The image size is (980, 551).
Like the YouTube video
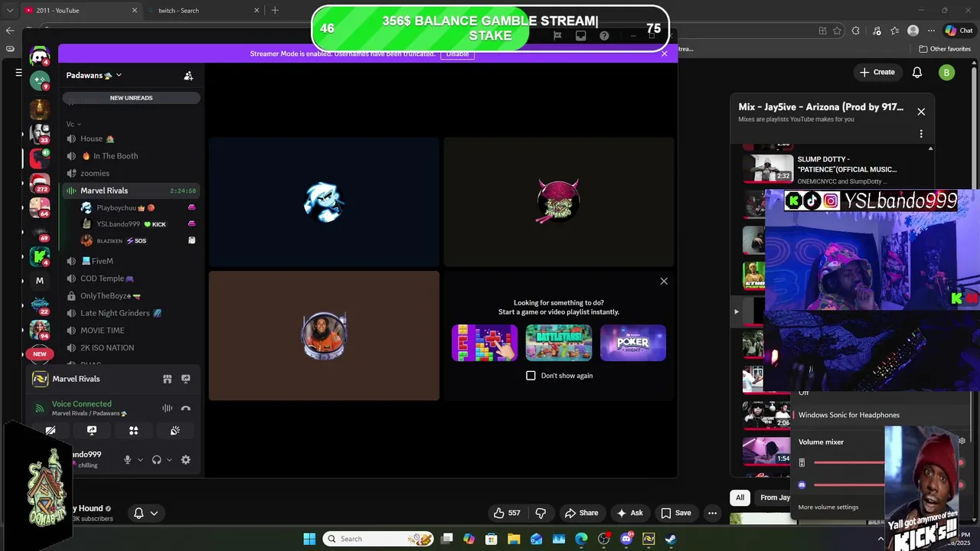click(x=507, y=513)
